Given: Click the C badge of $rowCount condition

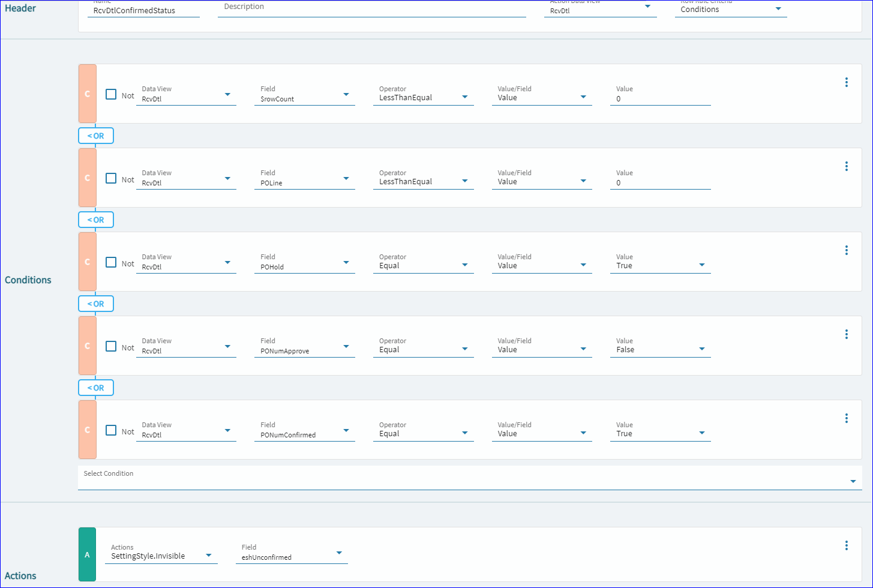Looking at the screenshot, I should point(87,94).
